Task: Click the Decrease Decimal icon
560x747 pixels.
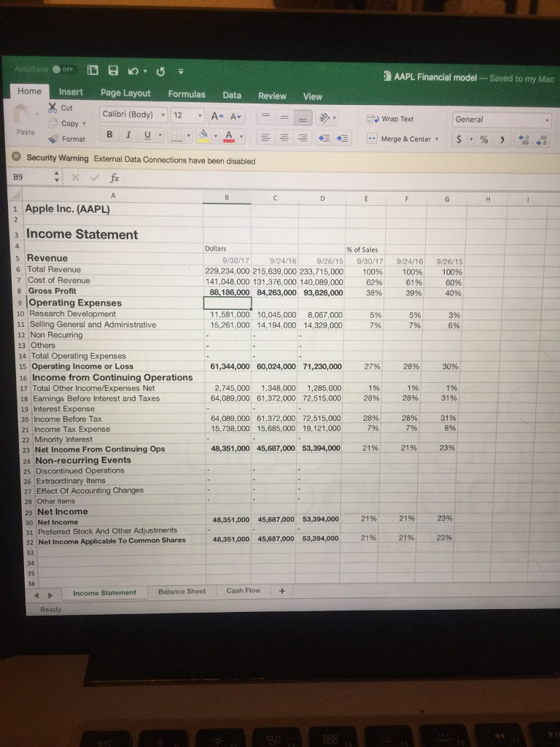Action: 542,139
